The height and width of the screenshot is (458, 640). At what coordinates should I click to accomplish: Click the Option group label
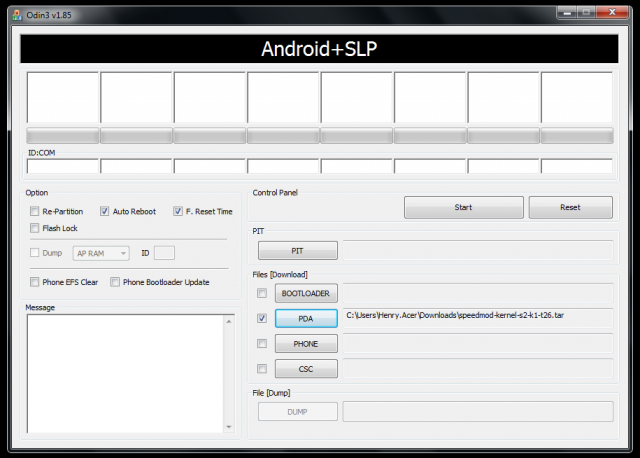[37, 193]
